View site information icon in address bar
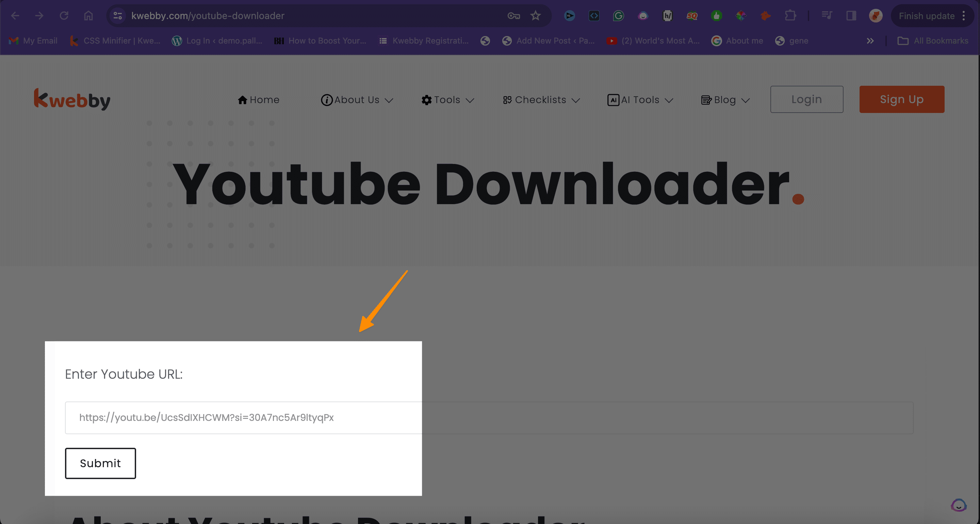The image size is (980, 524). pos(117,16)
